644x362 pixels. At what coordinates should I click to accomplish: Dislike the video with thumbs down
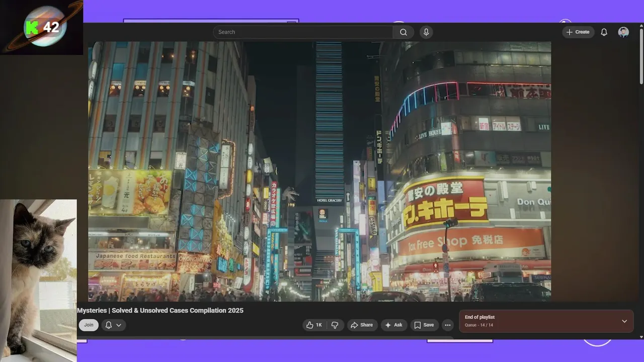click(335, 325)
